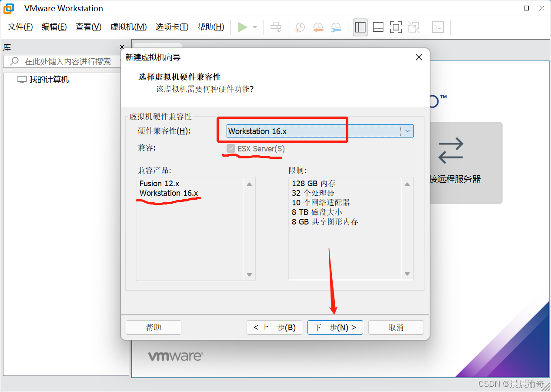This screenshot has height=392, width=551.
Task: Click 10 个网络适配器 limitation entry
Action: click(321, 203)
